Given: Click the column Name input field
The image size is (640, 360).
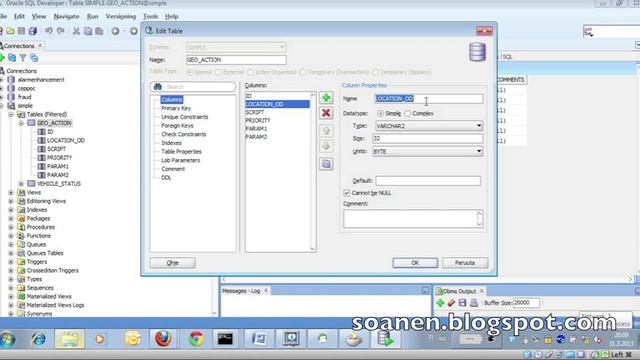Looking at the screenshot, I should [429, 98].
